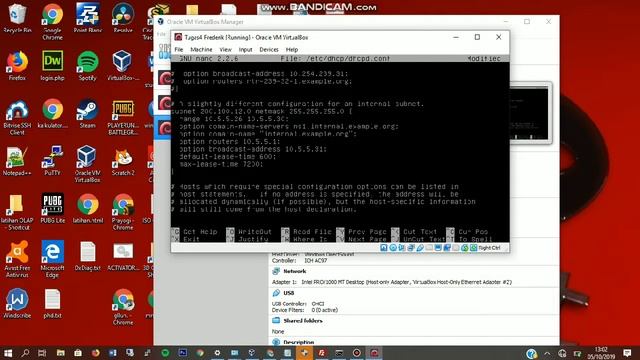Screen dimensions: 640x360
Task: Open the View menu in the VM window
Action: point(225,49)
